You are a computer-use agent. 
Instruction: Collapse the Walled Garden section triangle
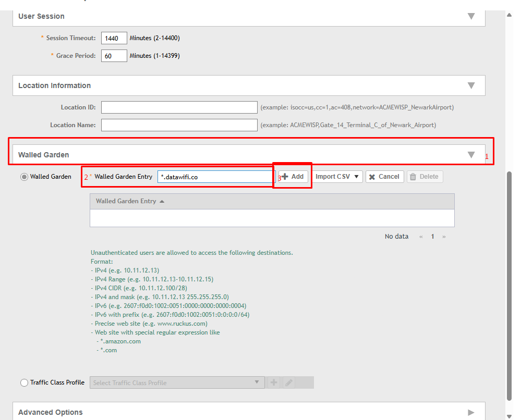(x=471, y=155)
